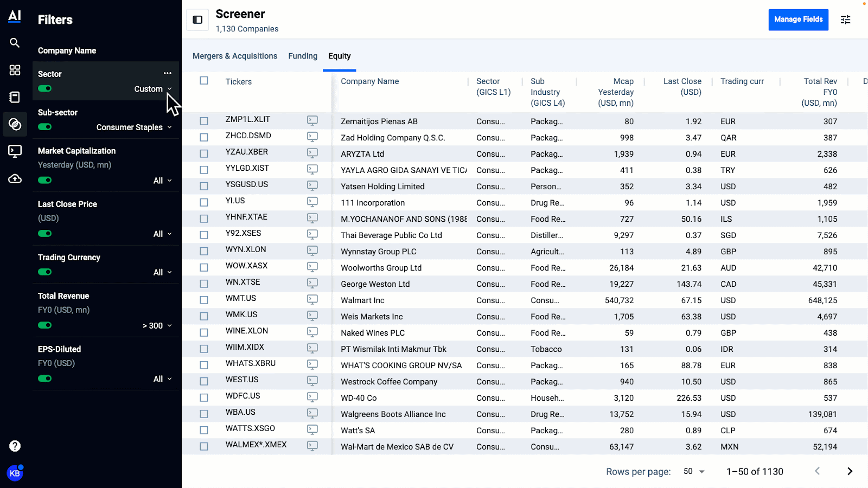
Task: Click the help question-mark icon
Action: 15,446
